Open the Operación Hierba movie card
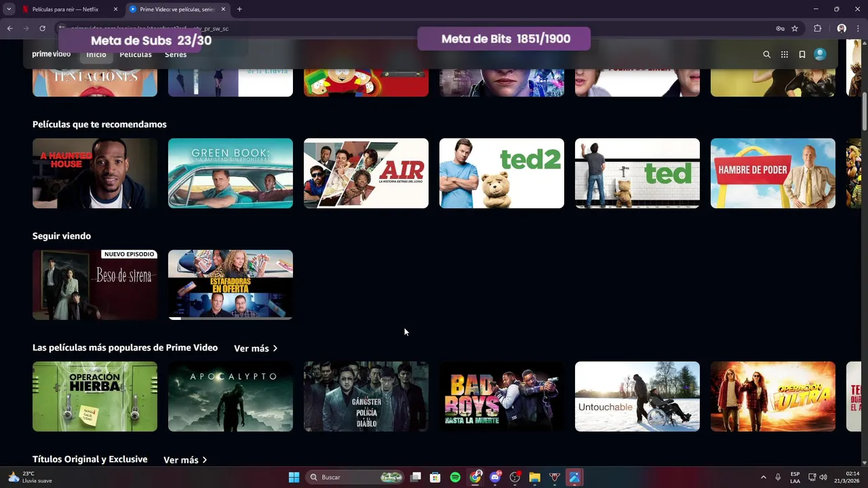Viewport: 868px width, 488px height. [95, 396]
